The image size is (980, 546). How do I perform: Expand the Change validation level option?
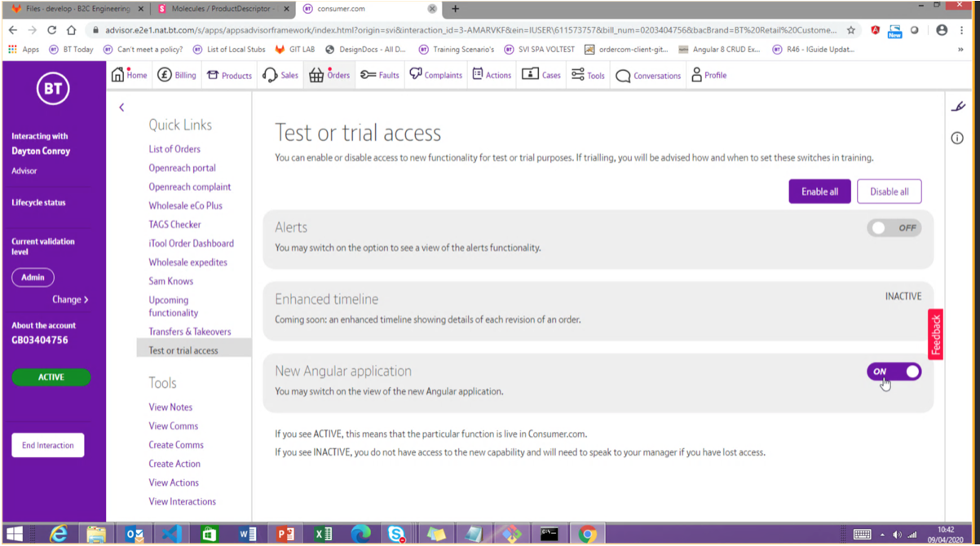point(70,300)
